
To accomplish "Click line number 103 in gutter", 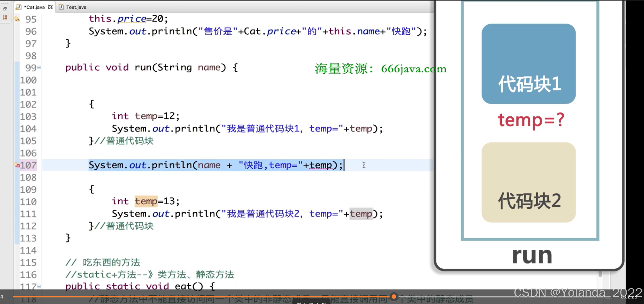I will 28,117.
